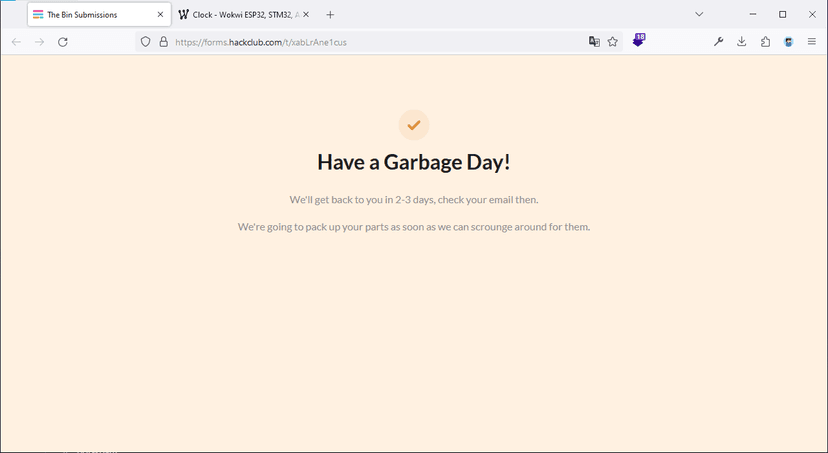Click the back navigation arrow
828x453 pixels.
16,42
